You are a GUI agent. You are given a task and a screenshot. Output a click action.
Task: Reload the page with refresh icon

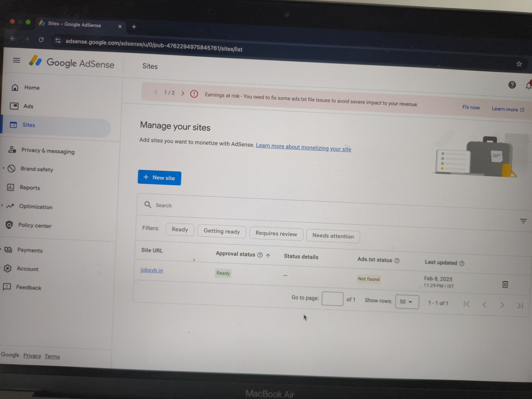[41, 40]
